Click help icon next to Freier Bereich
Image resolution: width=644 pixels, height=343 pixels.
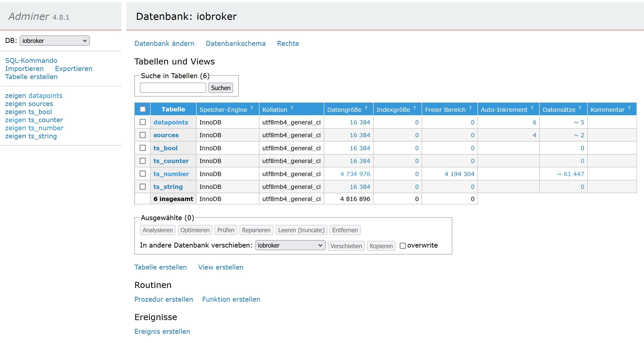470,108
